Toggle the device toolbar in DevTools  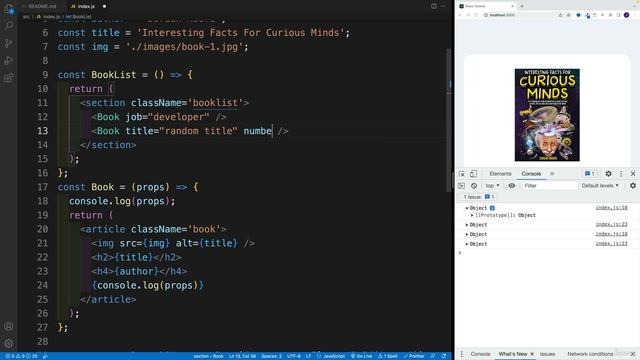pyautogui.click(x=473, y=174)
